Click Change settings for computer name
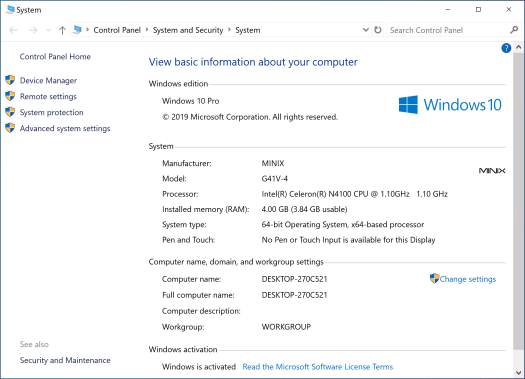The height and width of the screenshot is (379, 525). pyautogui.click(x=468, y=279)
